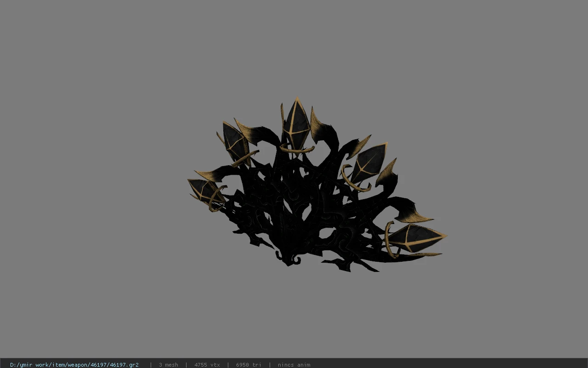
Task: Click the '4755 vtx' vertex count
Action: coord(207,365)
